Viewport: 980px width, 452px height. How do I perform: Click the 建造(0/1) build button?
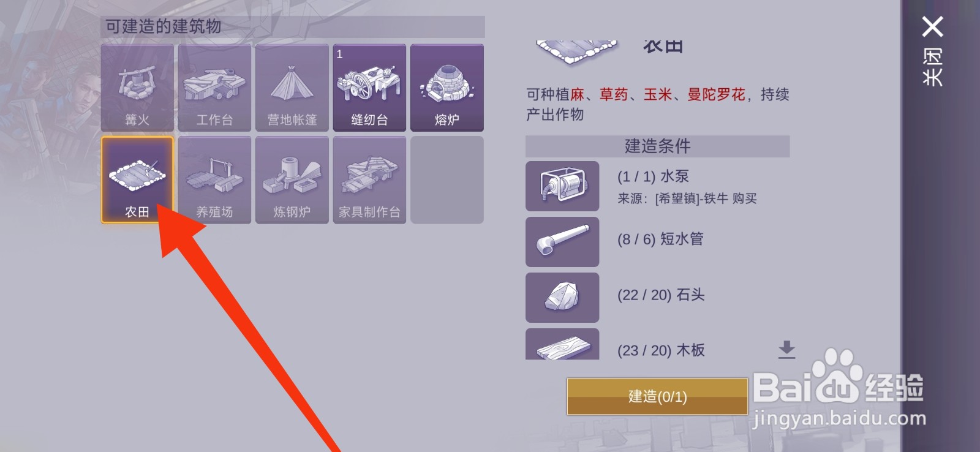pyautogui.click(x=657, y=396)
